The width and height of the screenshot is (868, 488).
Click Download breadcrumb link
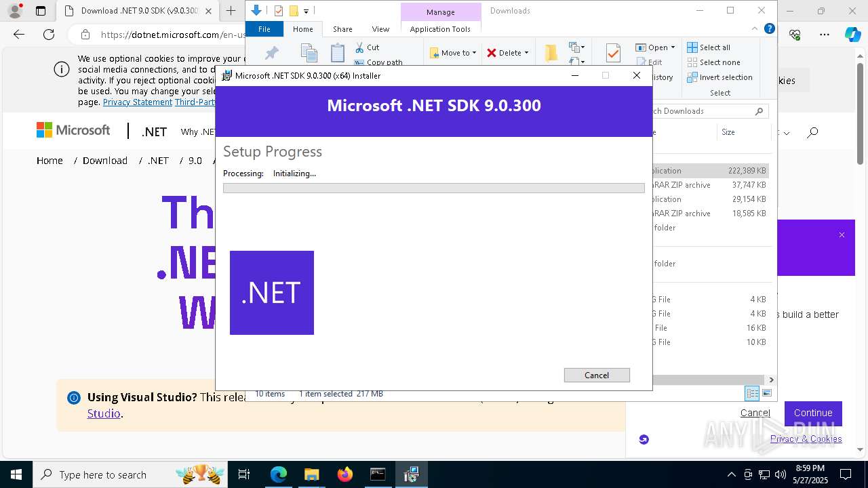105,161
